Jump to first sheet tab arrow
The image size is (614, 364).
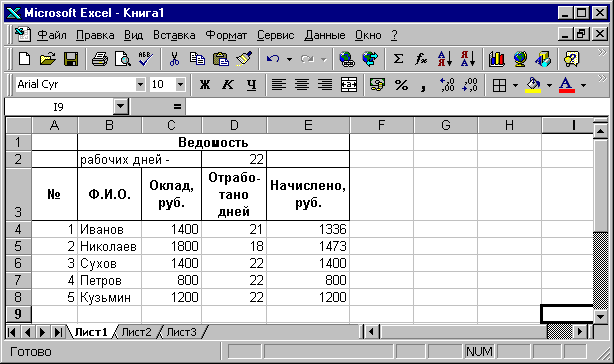(x=12, y=332)
